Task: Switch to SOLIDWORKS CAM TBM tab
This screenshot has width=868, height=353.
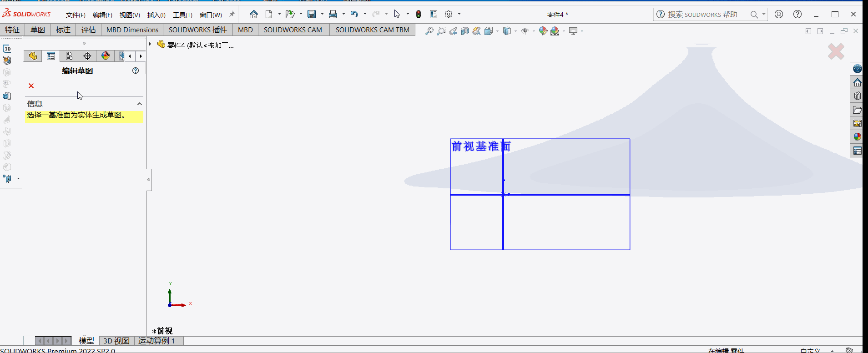Action: [373, 30]
